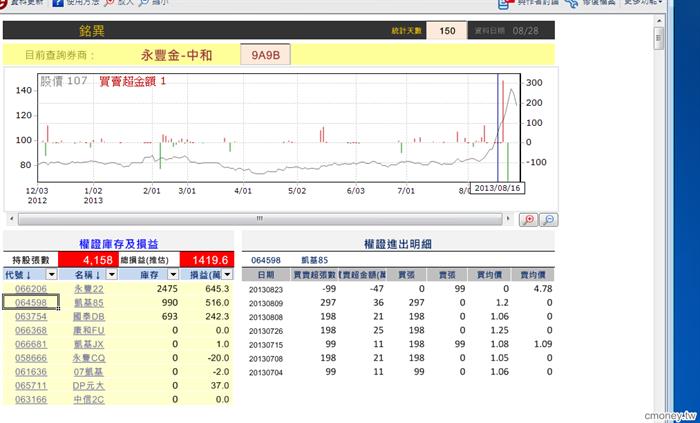Select the 20130808 transaction row date
This screenshot has height=423, width=700.
(266, 317)
